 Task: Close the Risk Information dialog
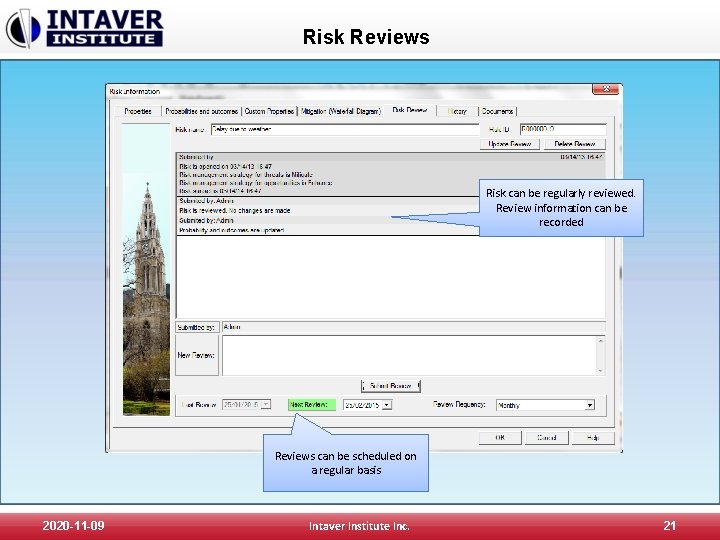(606, 89)
